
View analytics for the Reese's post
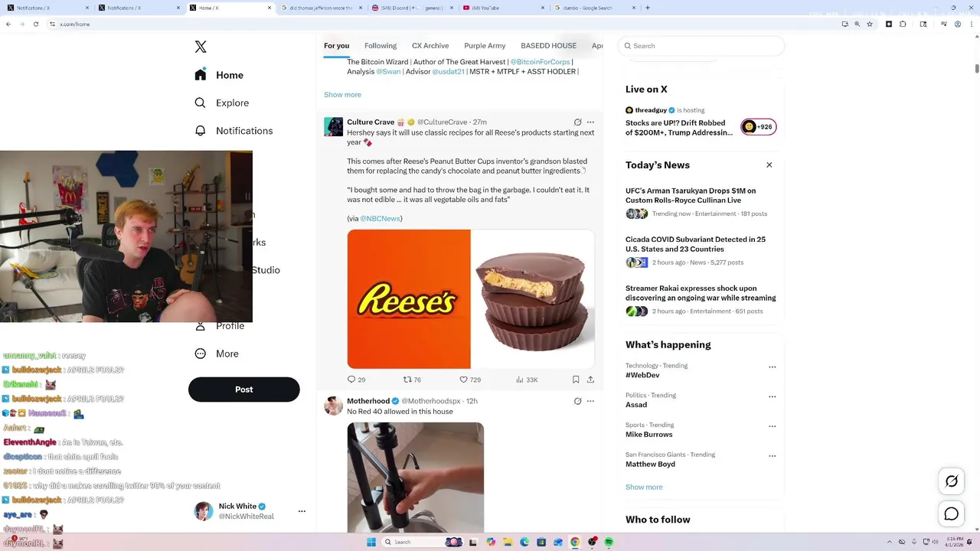pos(527,380)
